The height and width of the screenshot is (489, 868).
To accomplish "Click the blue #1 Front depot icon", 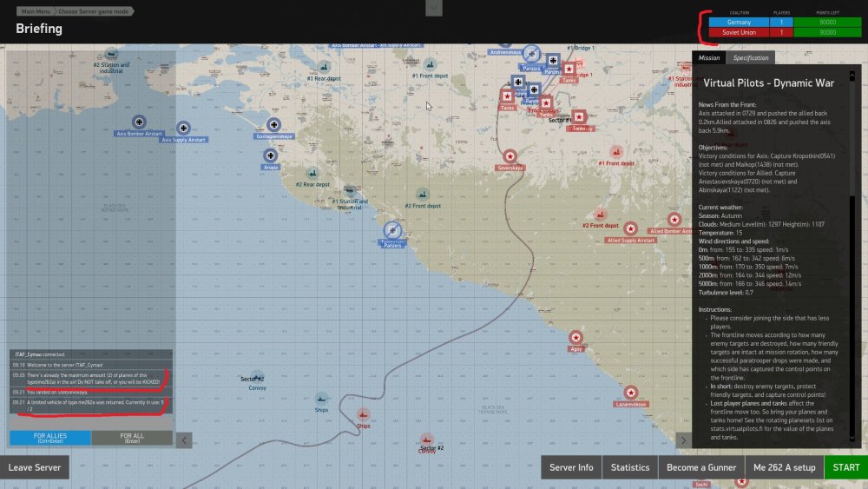I will point(431,65).
